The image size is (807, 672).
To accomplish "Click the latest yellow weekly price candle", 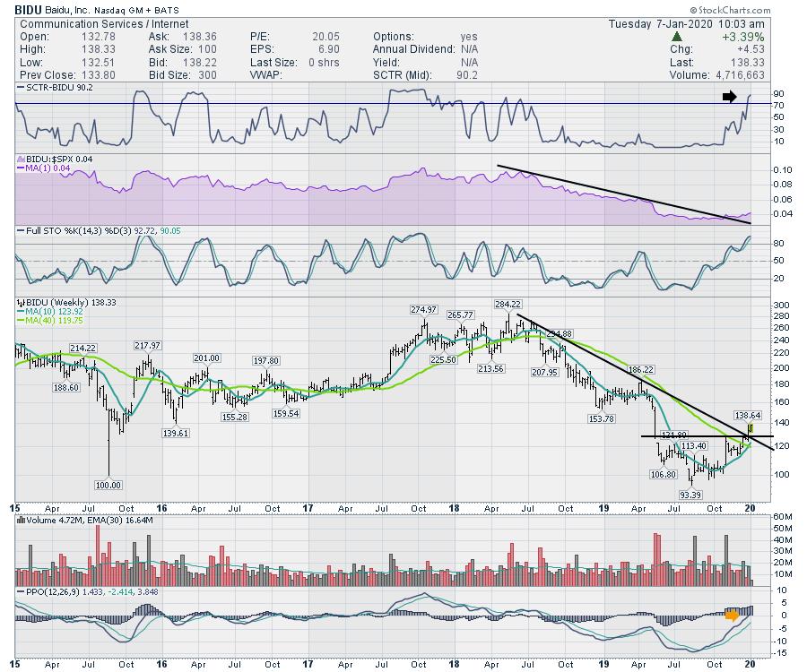I will click(751, 427).
